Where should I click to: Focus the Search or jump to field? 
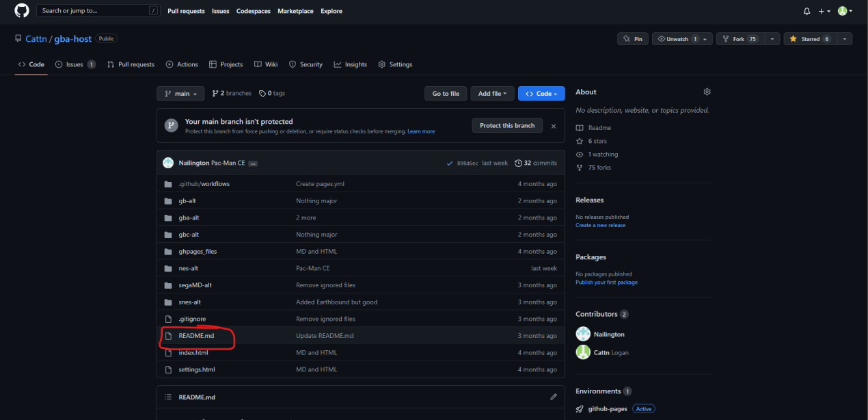click(x=96, y=11)
